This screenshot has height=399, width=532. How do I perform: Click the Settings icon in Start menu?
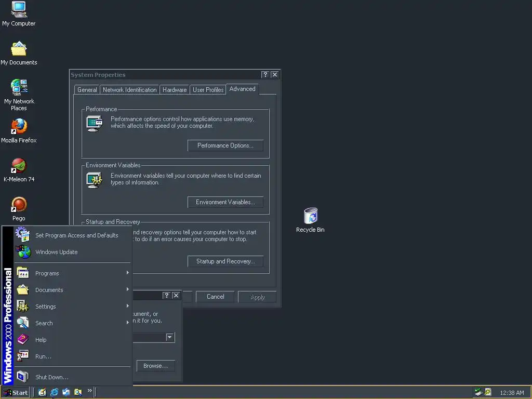tap(23, 306)
